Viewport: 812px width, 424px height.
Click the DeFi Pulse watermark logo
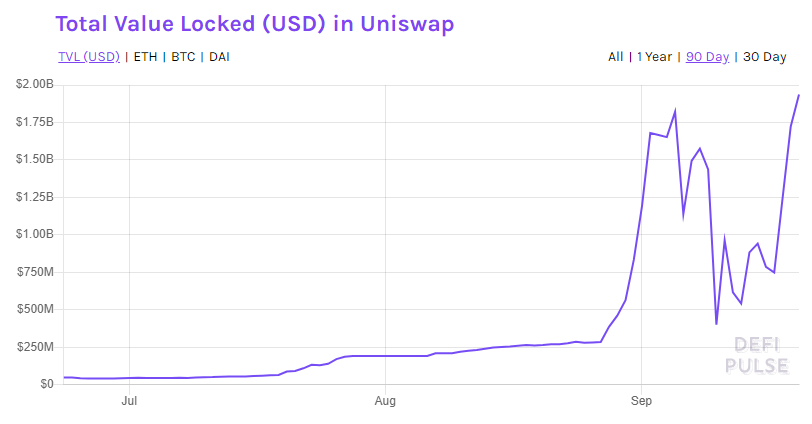click(761, 355)
